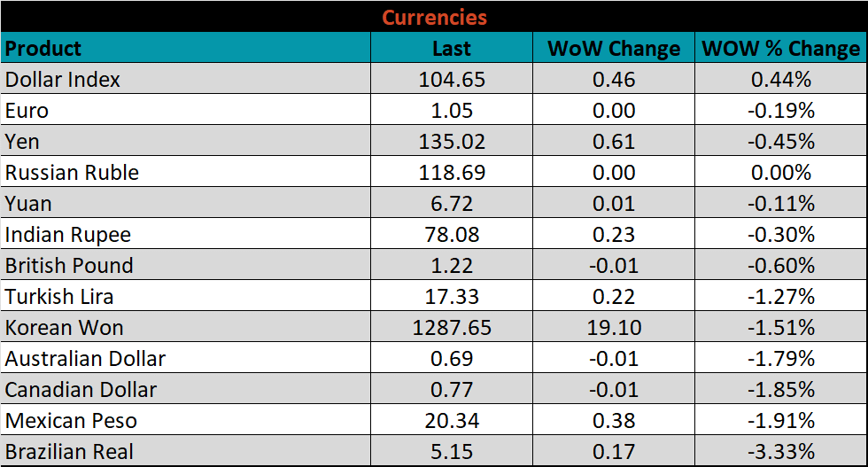Select the Yuan row label
This screenshot has width=868, height=467.
coord(28,204)
